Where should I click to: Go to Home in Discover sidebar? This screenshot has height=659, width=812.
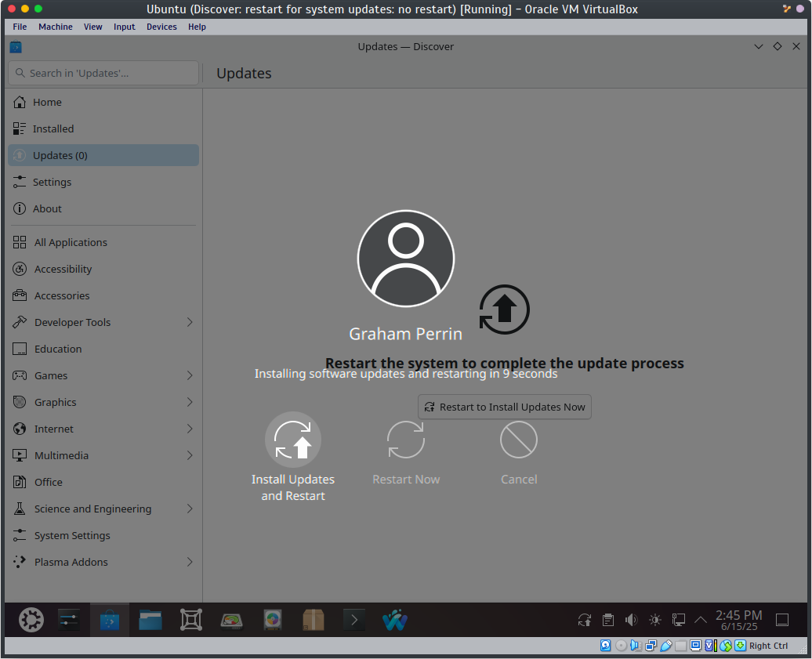(103, 102)
